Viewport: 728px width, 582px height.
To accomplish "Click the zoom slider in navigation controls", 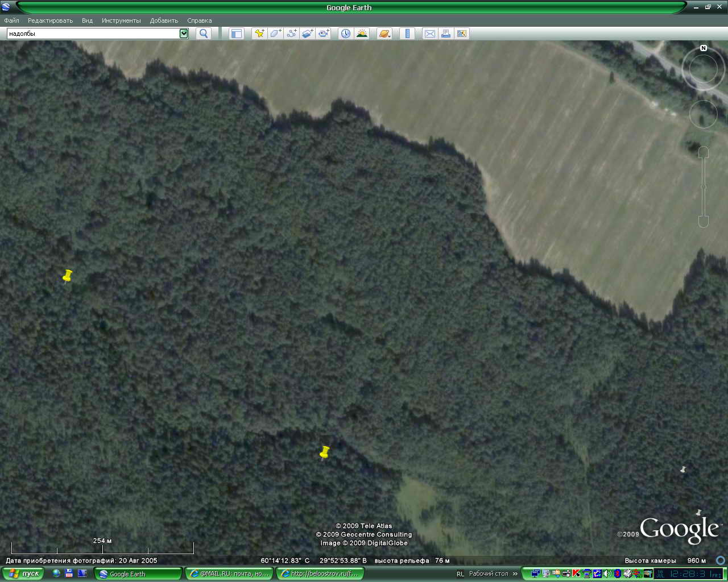I will point(704,187).
